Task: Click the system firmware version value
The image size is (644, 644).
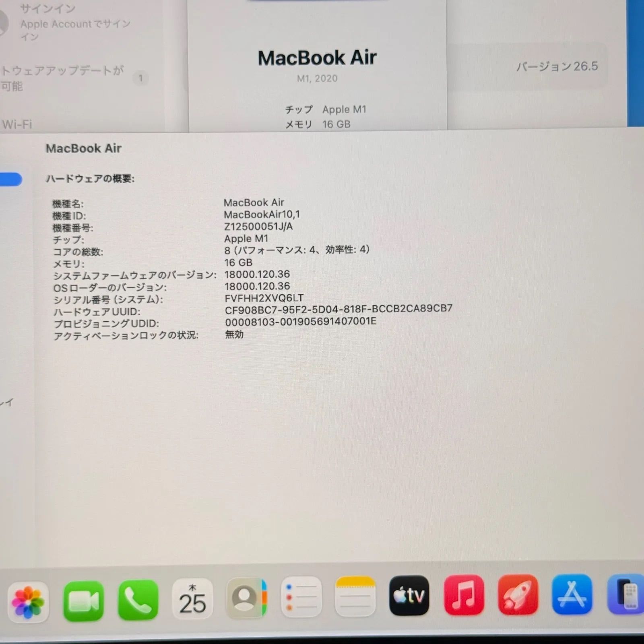Action: click(257, 275)
